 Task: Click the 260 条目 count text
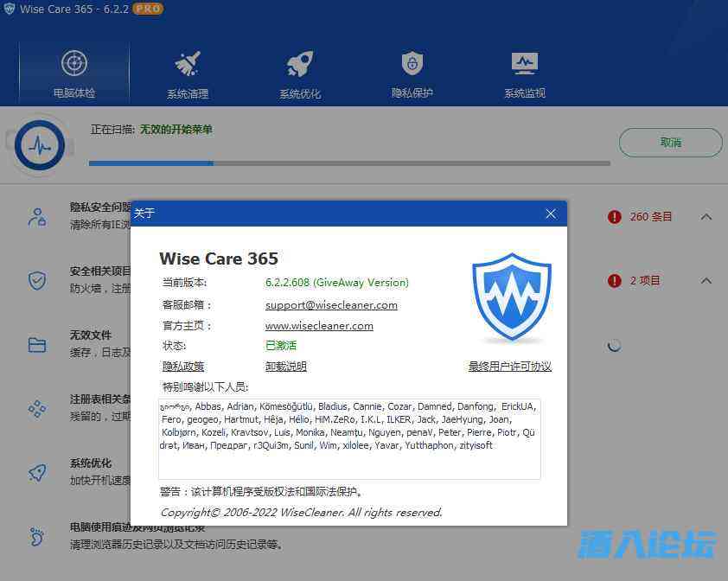[x=650, y=216]
